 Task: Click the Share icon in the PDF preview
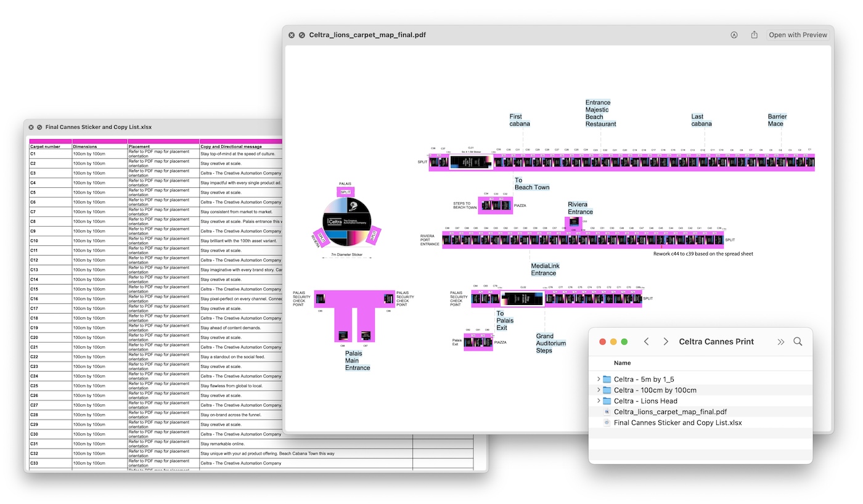click(x=755, y=35)
